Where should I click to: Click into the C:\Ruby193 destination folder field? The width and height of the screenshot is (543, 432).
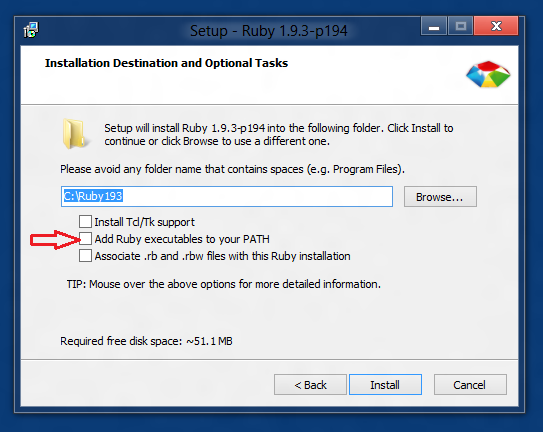[x=227, y=196]
